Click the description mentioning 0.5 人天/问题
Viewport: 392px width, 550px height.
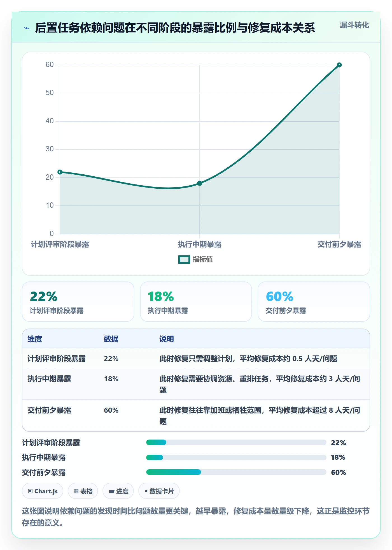click(x=248, y=359)
